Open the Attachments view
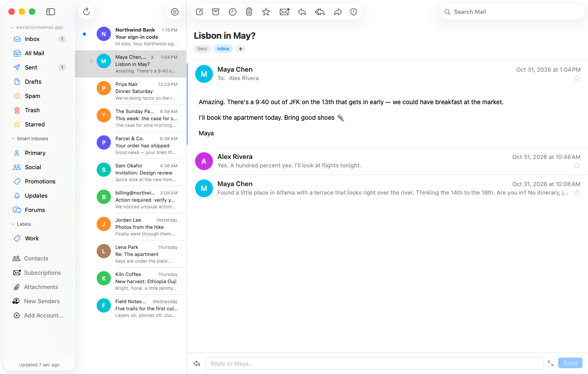 coord(39,287)
